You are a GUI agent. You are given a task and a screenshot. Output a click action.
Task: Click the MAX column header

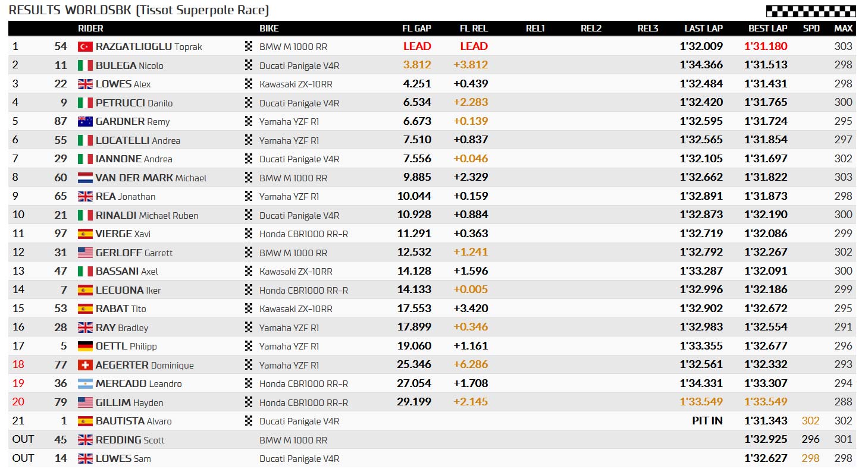pyautogui.click(x=843, y=28)
